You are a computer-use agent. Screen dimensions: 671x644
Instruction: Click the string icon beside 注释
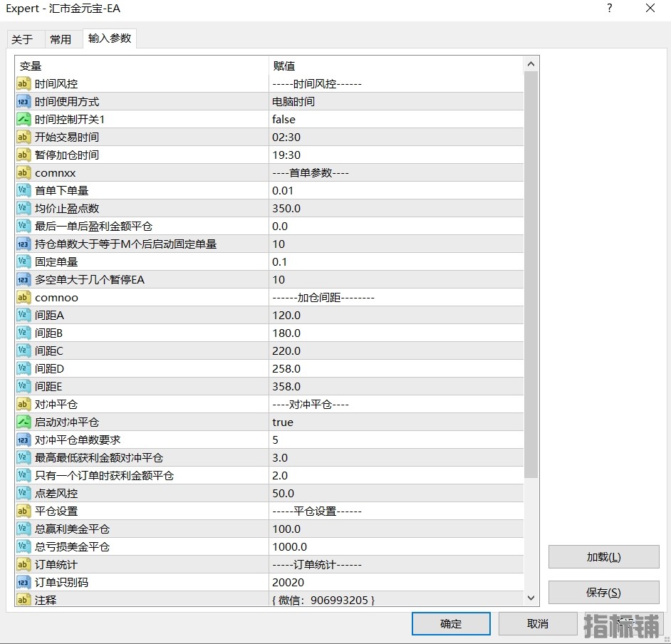[24, 600]
